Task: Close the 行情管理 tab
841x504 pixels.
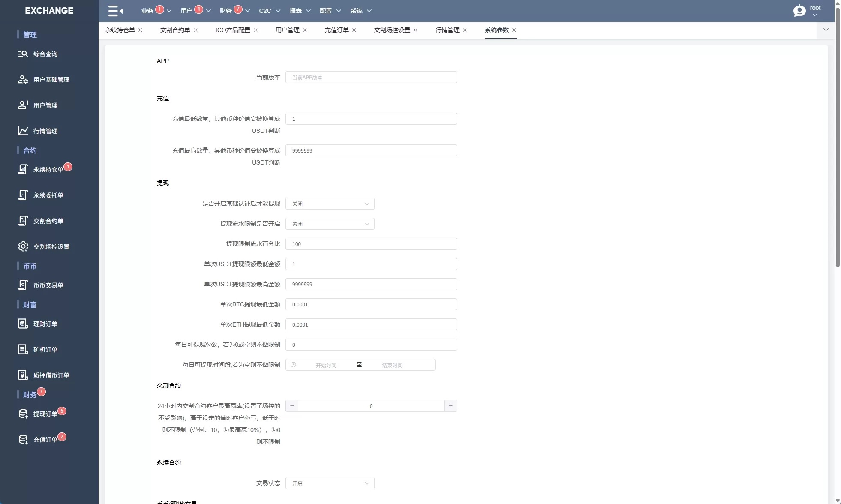Action: 465,30
